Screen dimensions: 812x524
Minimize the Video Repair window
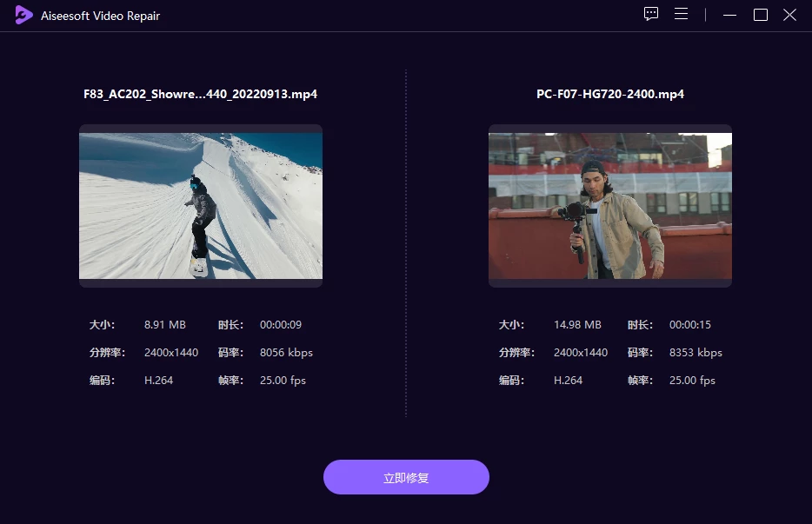pyautogui.click(x=730, y=15)
